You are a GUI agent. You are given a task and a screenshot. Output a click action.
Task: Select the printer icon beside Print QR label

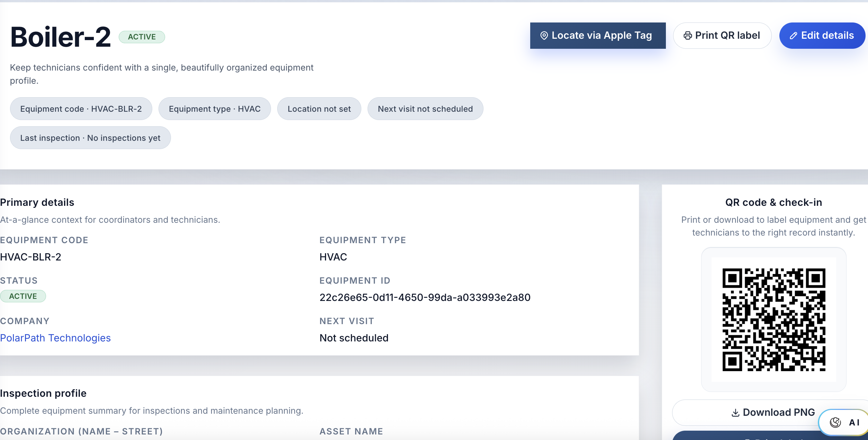tap(688, 35)
